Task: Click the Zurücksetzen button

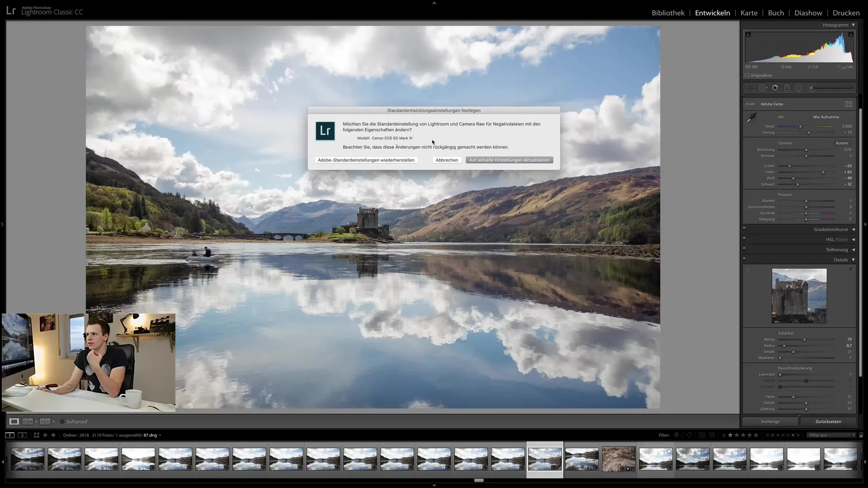Action: [x=828, y=422]
